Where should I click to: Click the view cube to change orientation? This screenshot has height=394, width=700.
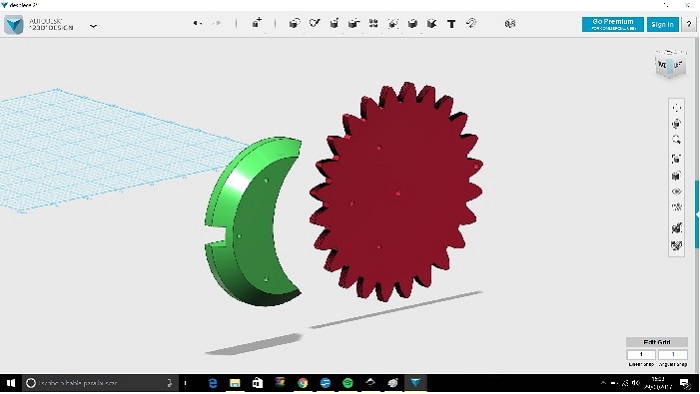pos(670,65)
